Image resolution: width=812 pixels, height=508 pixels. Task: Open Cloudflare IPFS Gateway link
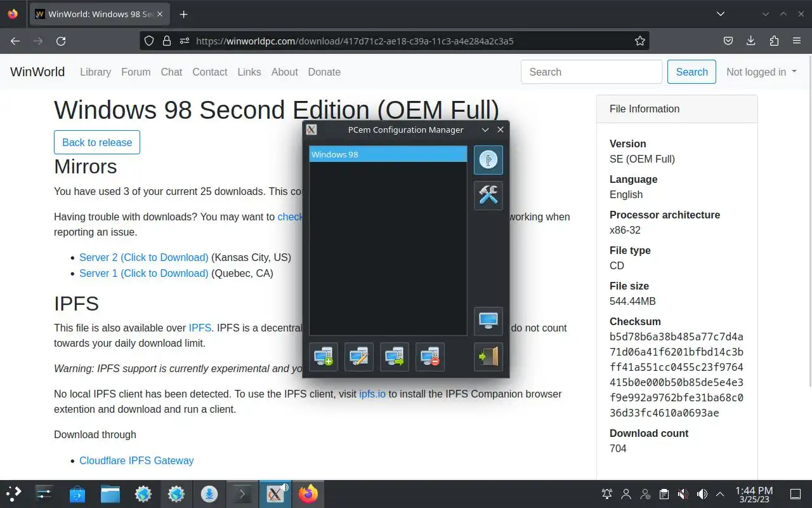coord(136,460)
